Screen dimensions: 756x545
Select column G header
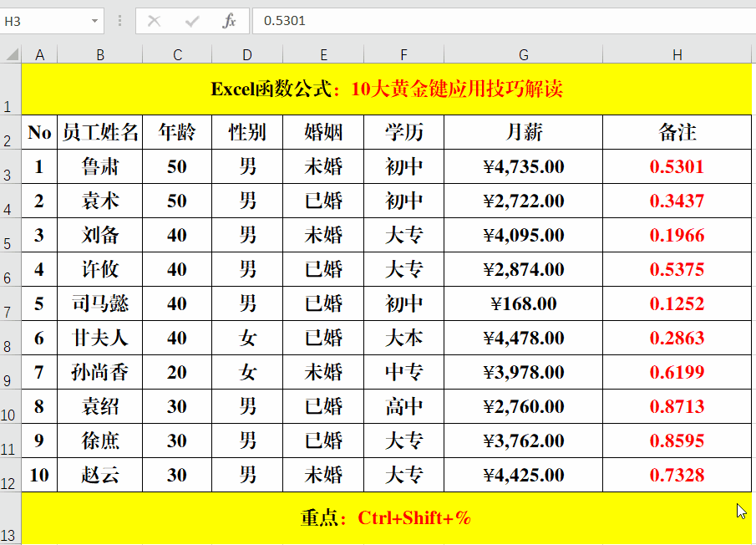[523, 54]
